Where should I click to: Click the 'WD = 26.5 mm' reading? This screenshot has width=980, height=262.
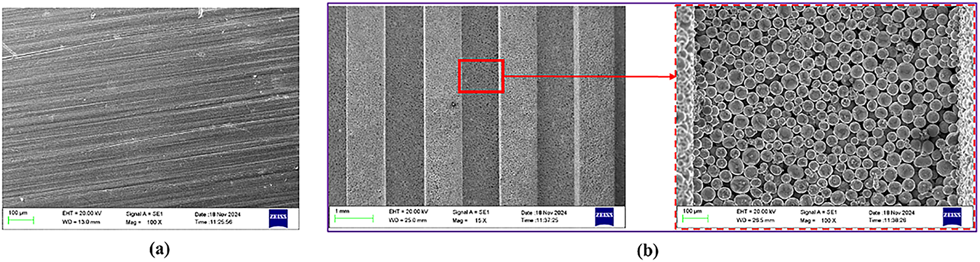point(756,220)
